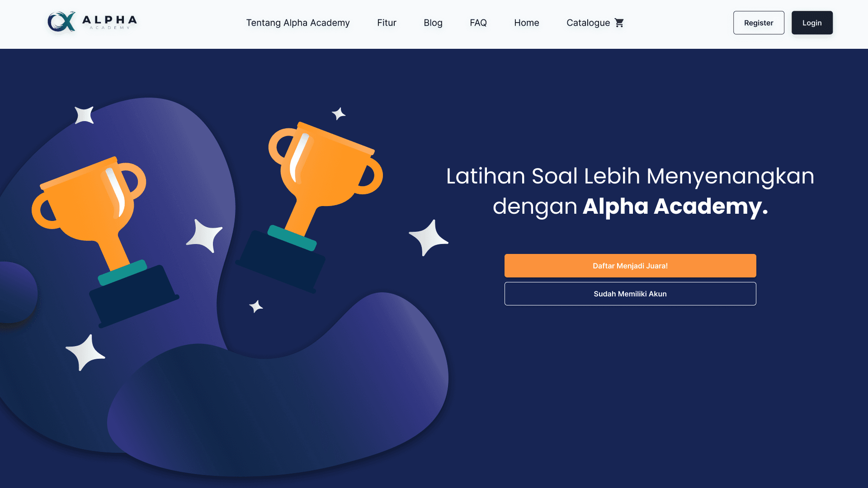Open Tentang Alpha Academy menu item
The height and width of the screenshot is (488, 868).
(298, 23)
